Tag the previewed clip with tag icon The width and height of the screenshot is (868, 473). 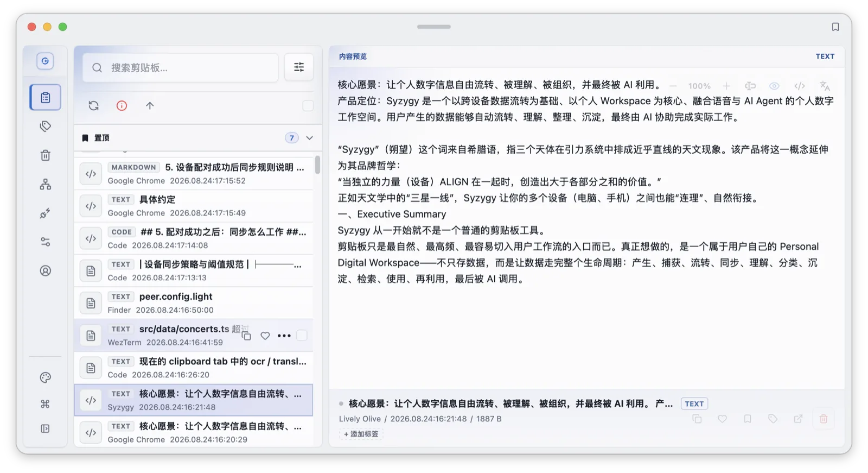click(x=773, y=419)
